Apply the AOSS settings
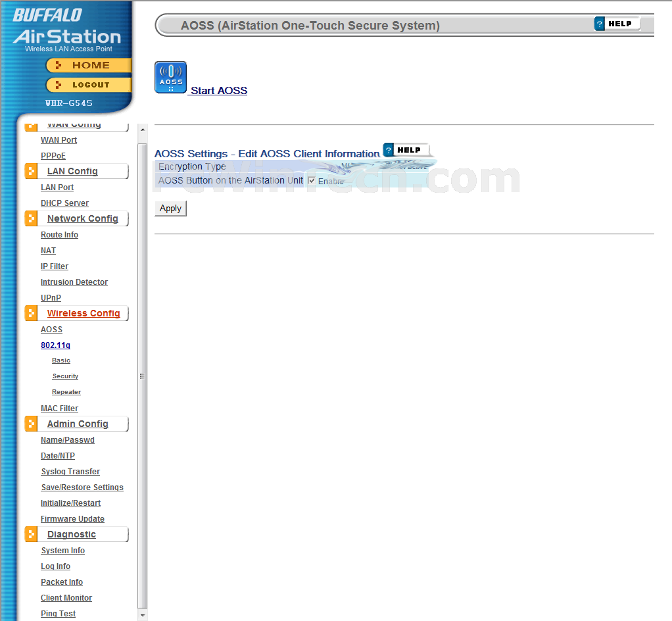The image size is (672, 621). (x=170, y=209)
